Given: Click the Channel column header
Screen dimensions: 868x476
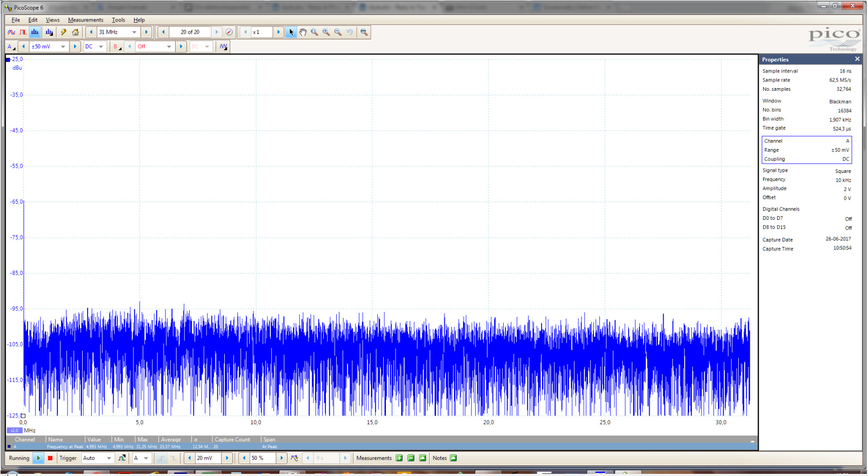Looking at the screenshot, I should click(x=25, y=440).
